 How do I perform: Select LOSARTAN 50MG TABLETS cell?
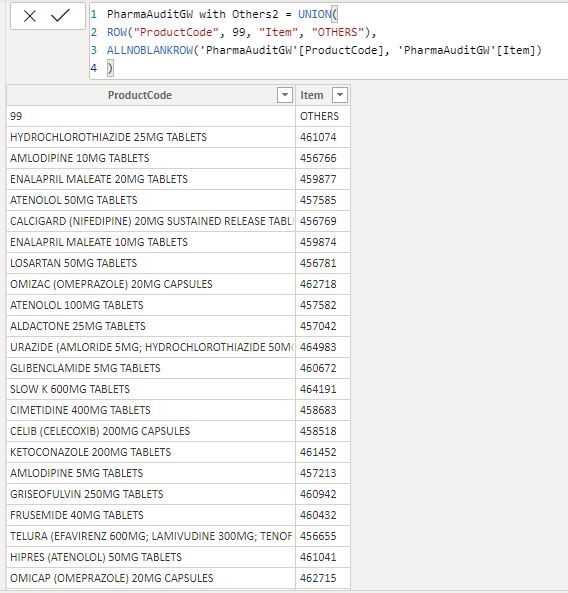[151, 263]
